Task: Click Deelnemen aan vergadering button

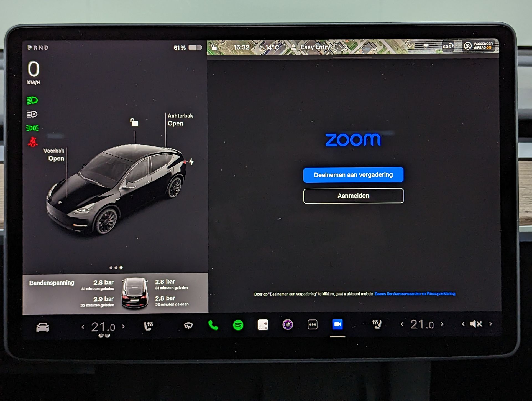Action: [x=353, y=175]
